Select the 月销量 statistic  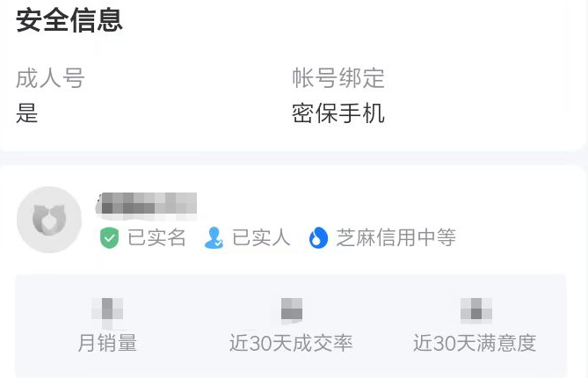coord(107,343)
